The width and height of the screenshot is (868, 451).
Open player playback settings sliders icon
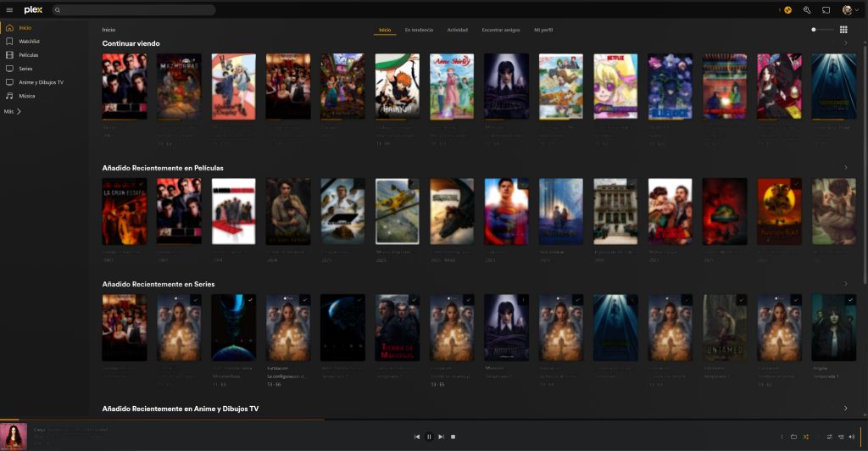click(x=829, y=437)
